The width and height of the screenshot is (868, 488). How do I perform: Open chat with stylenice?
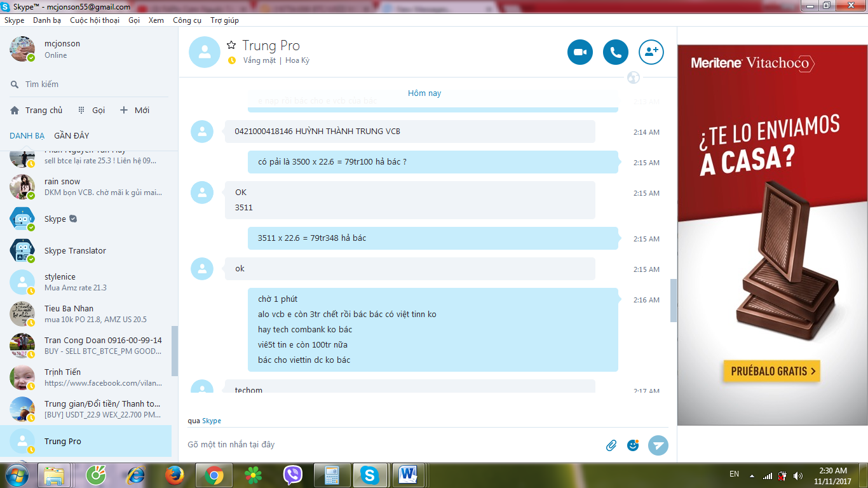point(86,282)
